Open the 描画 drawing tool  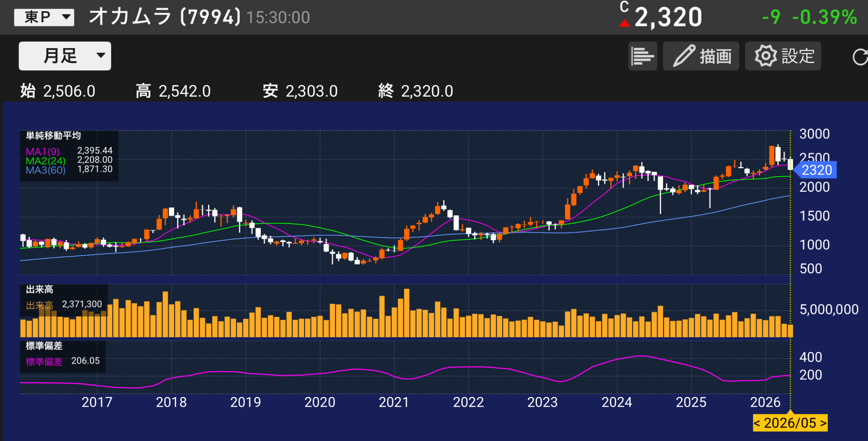[701, 56]
